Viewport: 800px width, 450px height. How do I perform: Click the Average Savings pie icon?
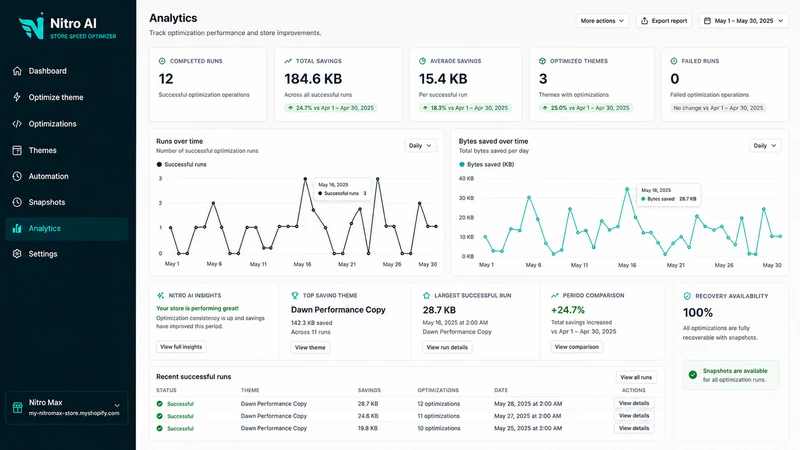(422, 61)
